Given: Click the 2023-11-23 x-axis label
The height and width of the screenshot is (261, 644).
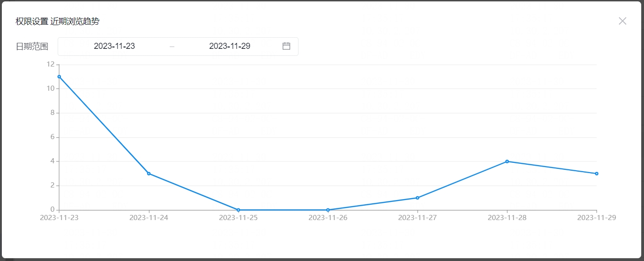Looking at the screenshot, I should pos(59,218).
